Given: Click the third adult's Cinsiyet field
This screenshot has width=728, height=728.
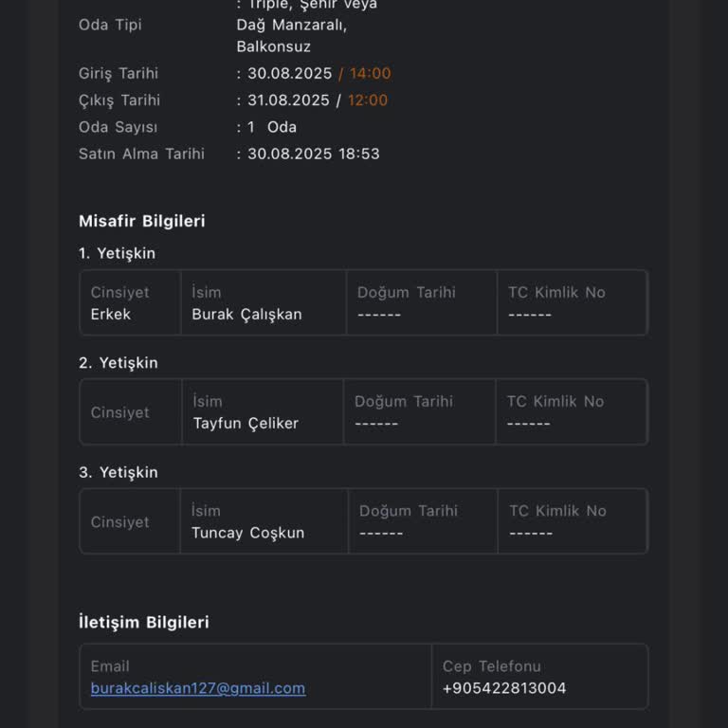Looking at the screenshot, I should click(x=130, y=521).
